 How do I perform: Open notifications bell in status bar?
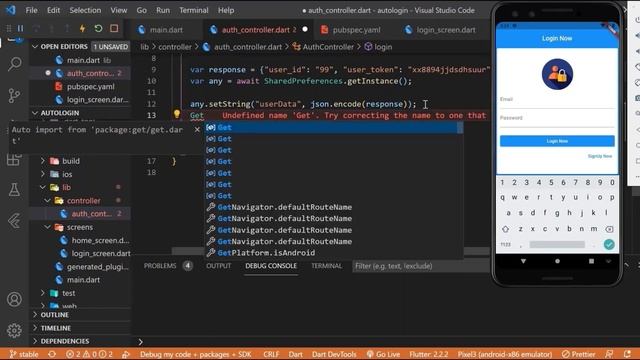[x=627, y=354]
